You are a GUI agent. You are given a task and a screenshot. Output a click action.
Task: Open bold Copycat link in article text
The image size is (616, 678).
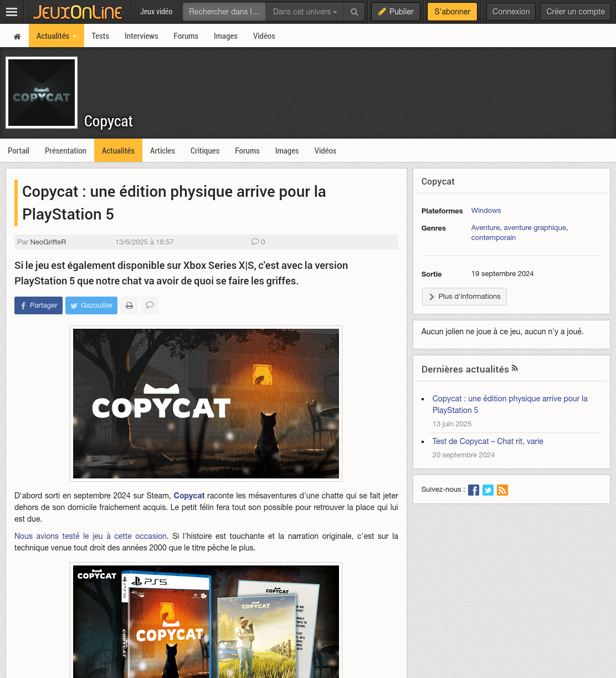[189, 496]
